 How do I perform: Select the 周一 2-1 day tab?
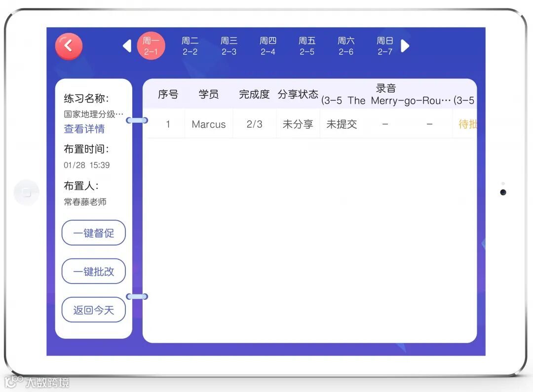coord(151,46)
